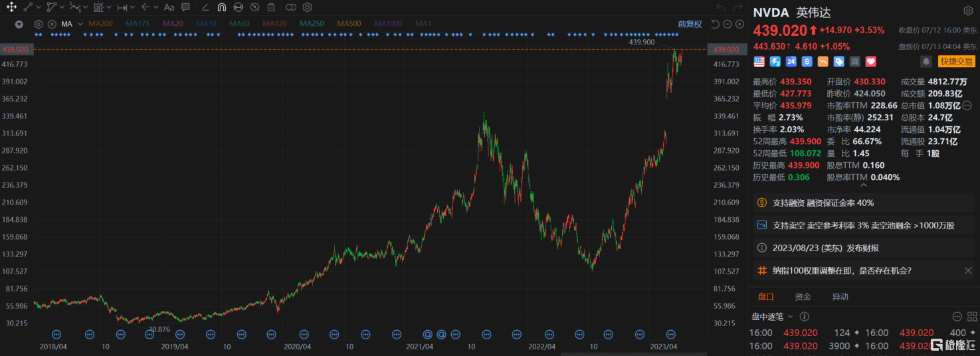Click the 快捷交易 quick trade button
Screen dimensions: 980x356
click(957, 61)
